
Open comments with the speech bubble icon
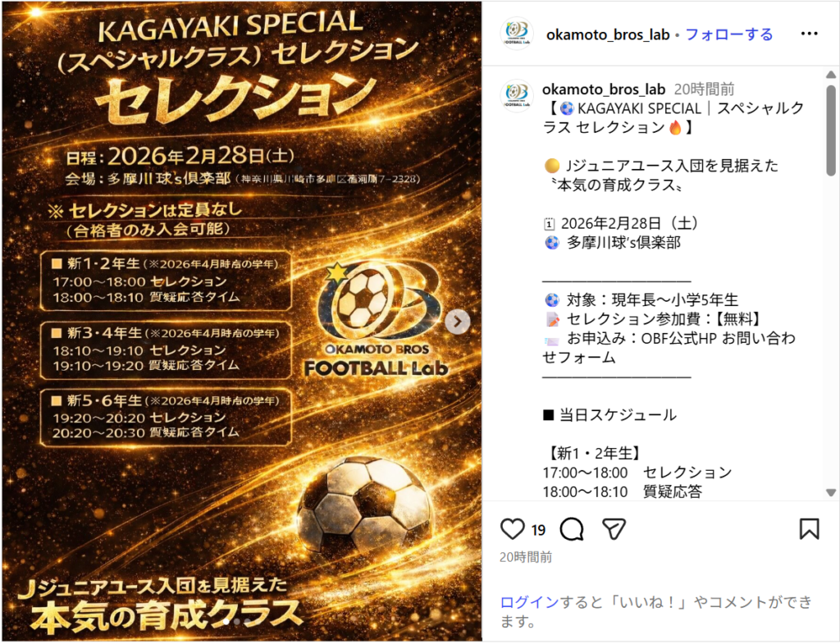coord(571,529)
